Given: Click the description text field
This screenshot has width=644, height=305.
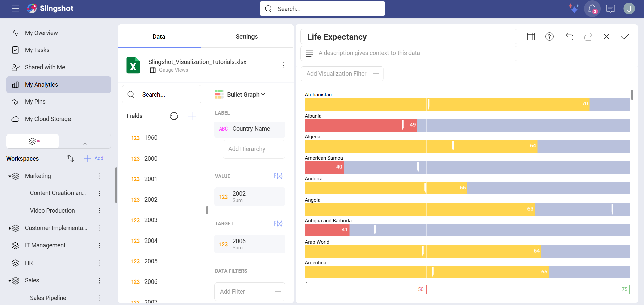Looking at the screenshot, I should tap(409, 53).
